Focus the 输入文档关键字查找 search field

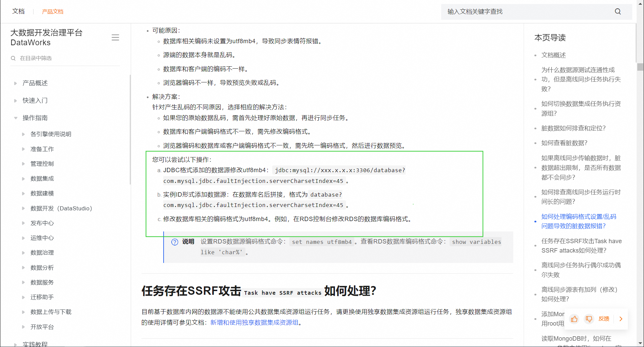tap(536, 12)
